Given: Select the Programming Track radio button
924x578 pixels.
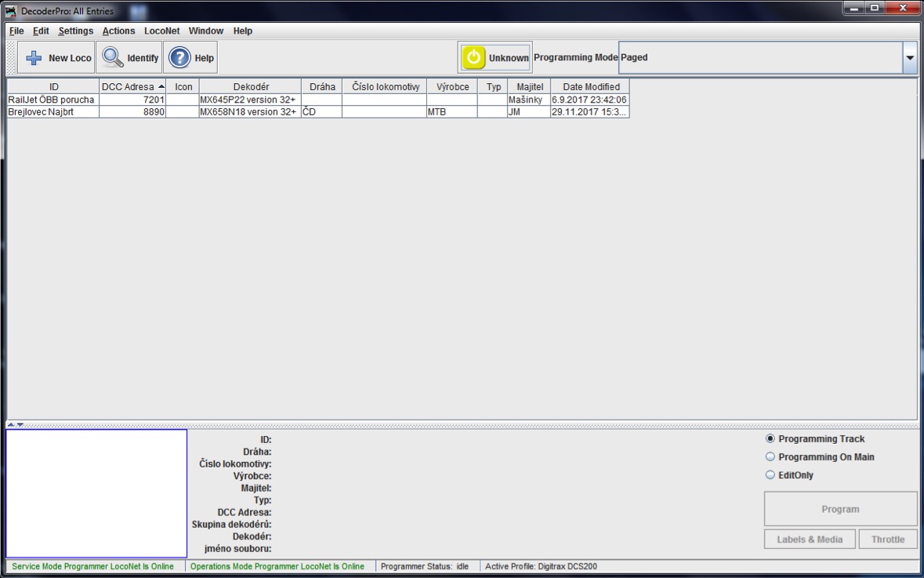Looking at the screenshot, I should (x=770, y=439).
